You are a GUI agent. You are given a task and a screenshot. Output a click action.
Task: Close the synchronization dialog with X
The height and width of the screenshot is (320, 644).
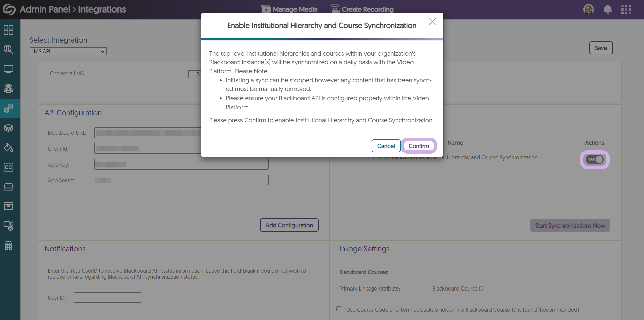[x=432, y=22]
